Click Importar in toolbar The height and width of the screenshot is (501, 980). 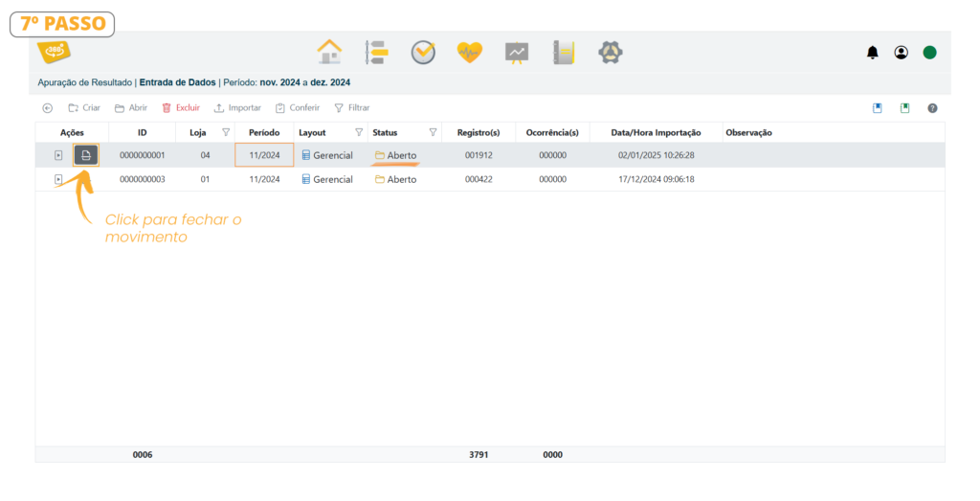(237, 107)
